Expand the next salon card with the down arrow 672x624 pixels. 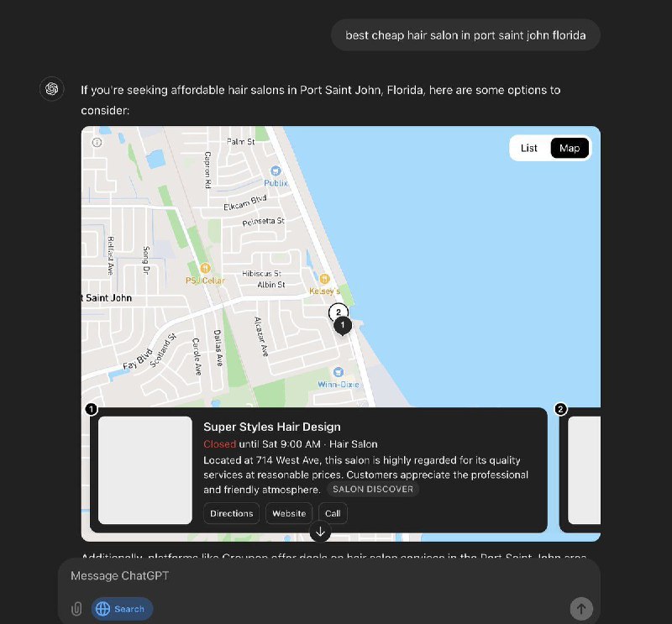point(320,531)
